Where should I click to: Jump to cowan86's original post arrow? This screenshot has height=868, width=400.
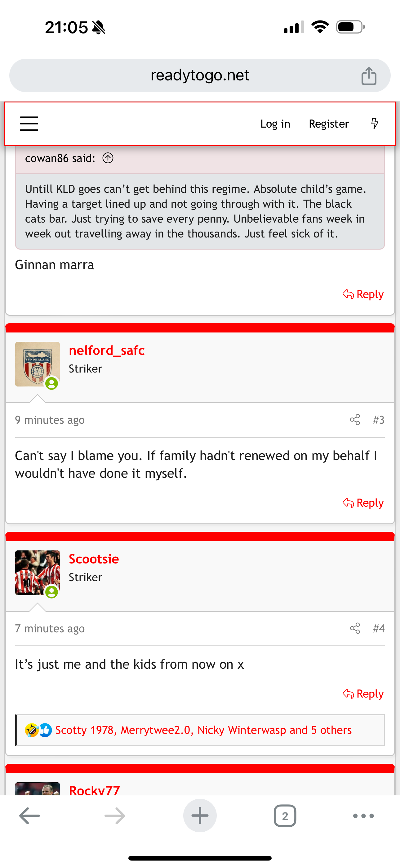(x=108, y=158)
